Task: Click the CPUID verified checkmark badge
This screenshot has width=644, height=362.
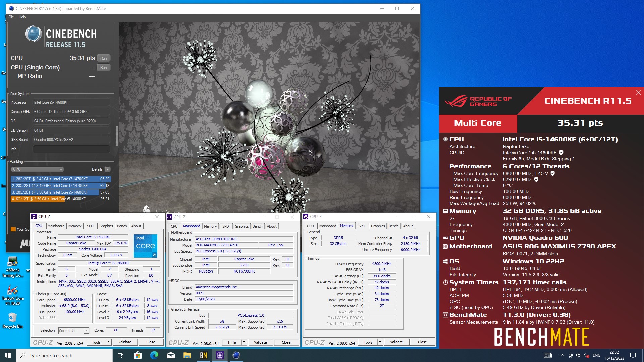Action: (x=561, y=153)
